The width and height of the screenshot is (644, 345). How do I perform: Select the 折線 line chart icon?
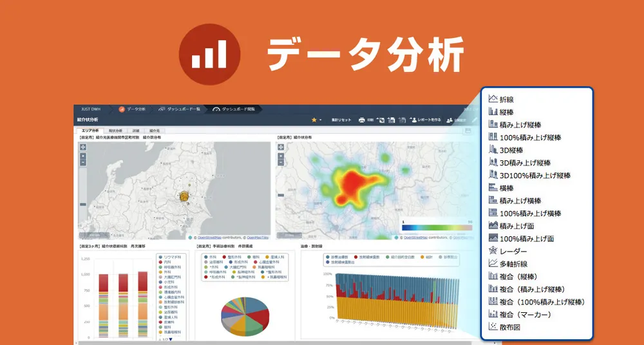point(493,99)
